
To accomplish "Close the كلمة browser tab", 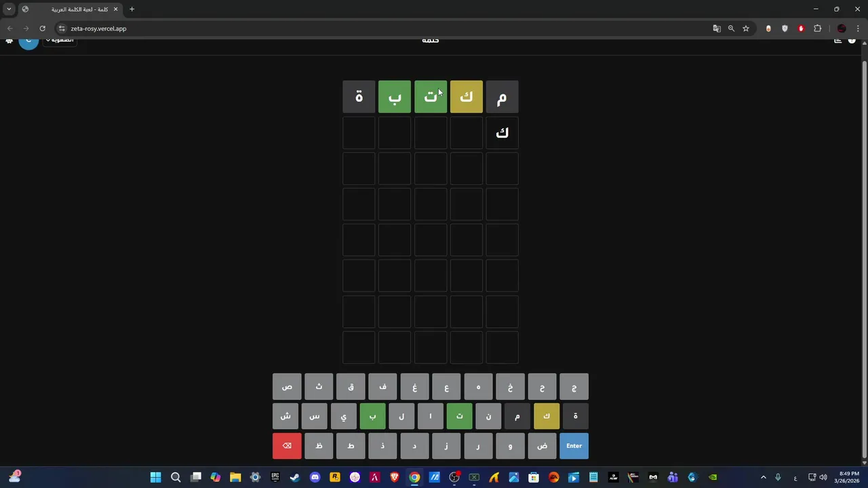I will (x=115, y=9).
